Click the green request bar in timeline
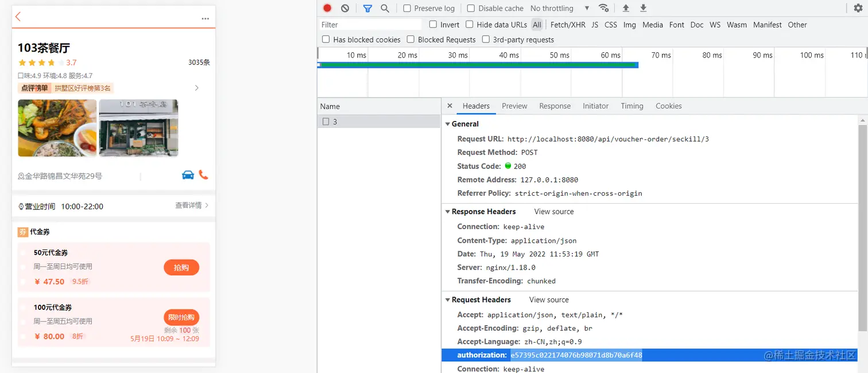The width and height of the screenshot is (868, 373). [478, 65]
